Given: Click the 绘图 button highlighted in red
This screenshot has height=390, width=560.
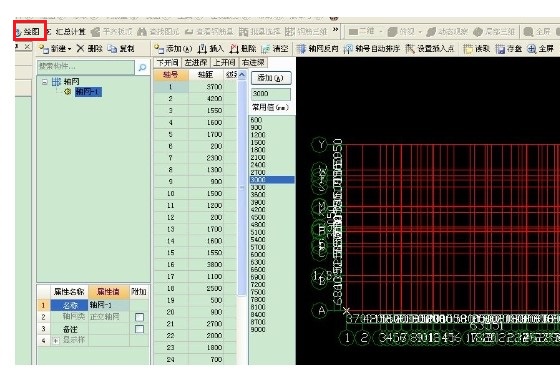Looking at the screenshot, I should (30, 31).
